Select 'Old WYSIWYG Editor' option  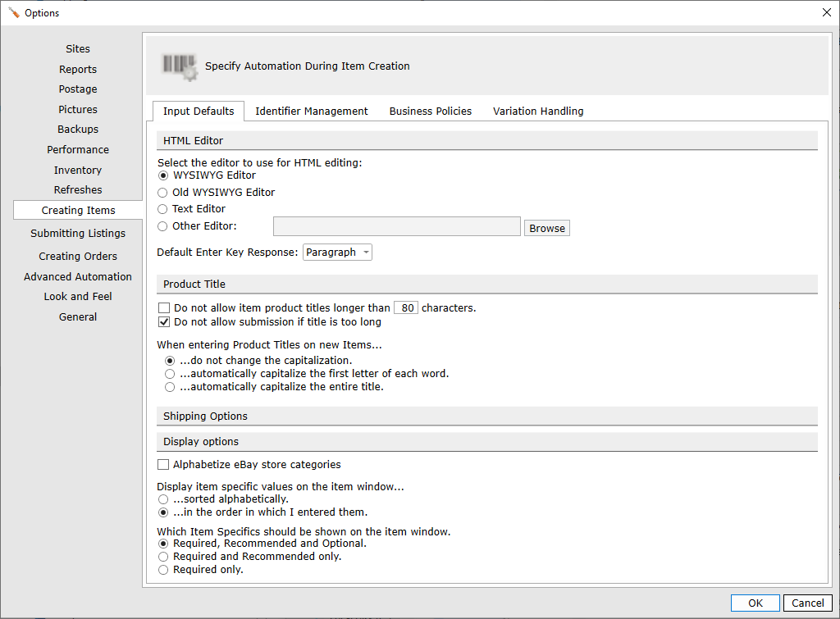[163, 193]
